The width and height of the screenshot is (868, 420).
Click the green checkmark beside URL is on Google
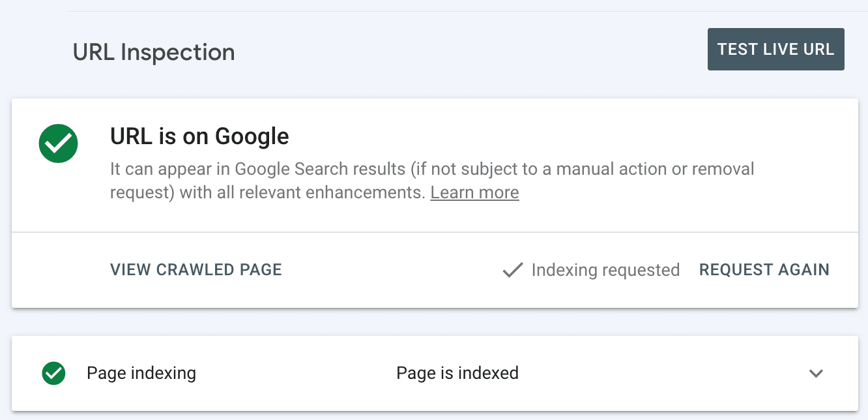click(x=58, y=143)
